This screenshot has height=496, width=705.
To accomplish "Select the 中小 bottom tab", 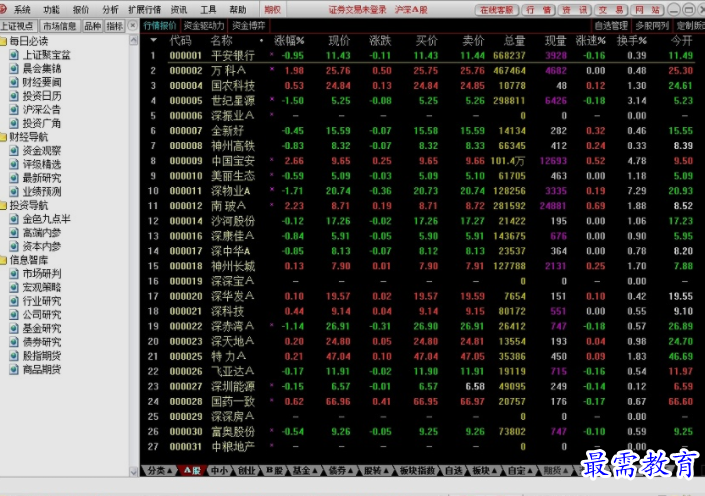I will click(x=219, y=470).
